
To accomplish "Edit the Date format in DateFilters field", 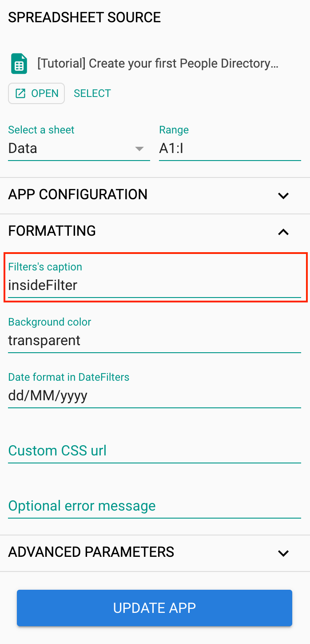I will (155, 390).
